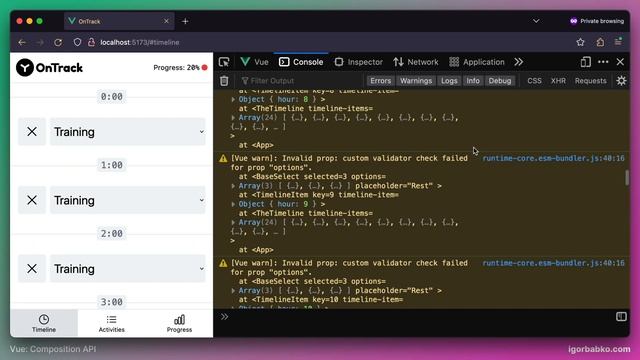Open runtime-core source link for key=9 warning
The image size is (640, 360).
point(553,158)
